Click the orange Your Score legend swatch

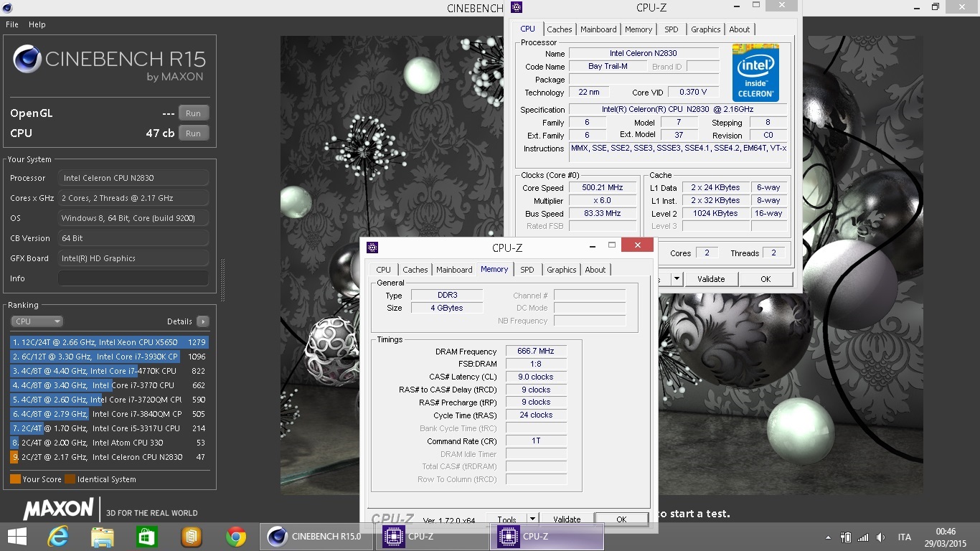click(15, 479)
